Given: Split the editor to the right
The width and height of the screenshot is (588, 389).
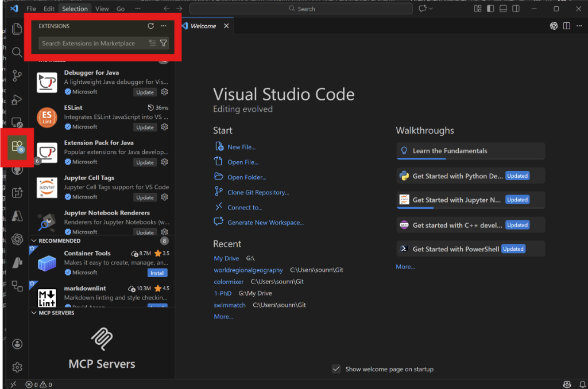Looking at the screenshot, I should click(567, 26).
